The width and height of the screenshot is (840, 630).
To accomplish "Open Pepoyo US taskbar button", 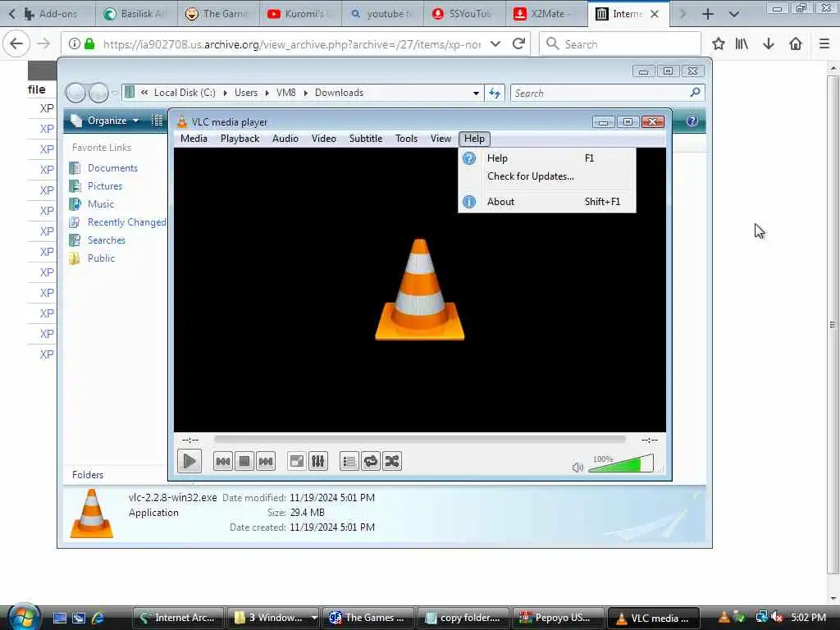I will click(x=559, y=618).
